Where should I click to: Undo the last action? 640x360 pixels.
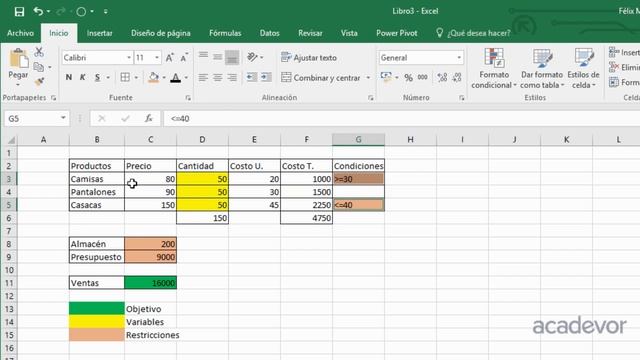(38, 11)
